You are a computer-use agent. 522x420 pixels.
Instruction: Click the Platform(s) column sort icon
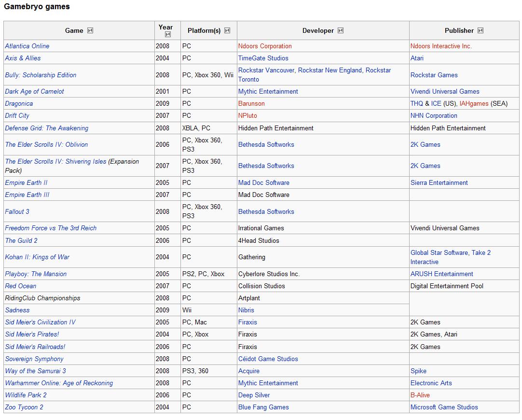coord(227,30)
